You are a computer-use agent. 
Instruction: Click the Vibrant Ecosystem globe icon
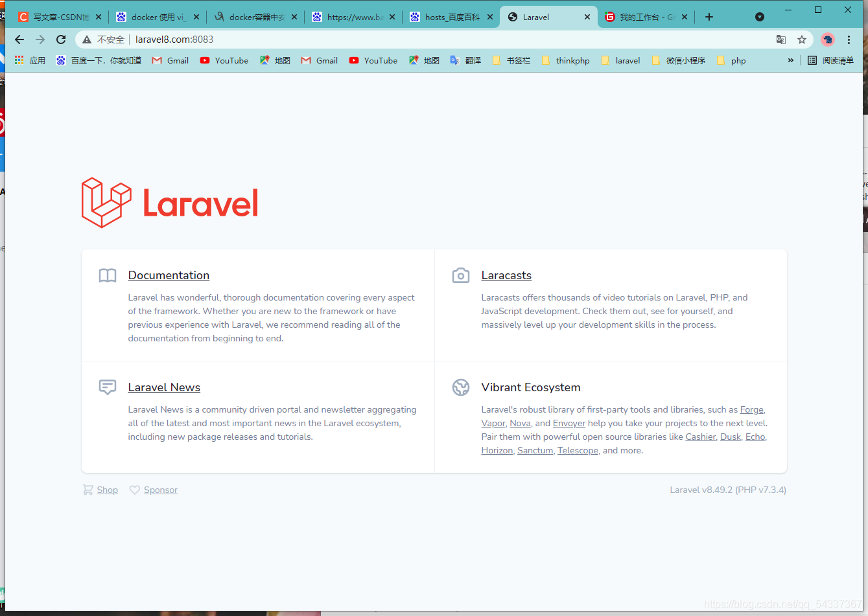461,387
